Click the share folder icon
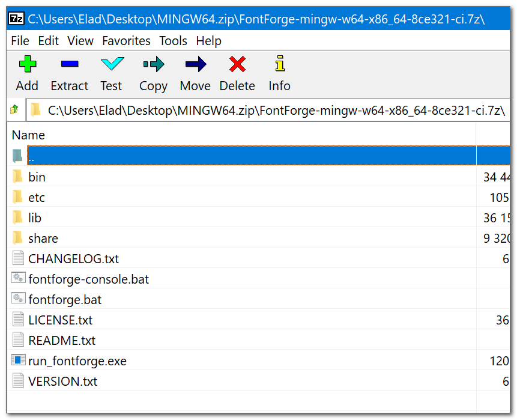 point(17,238)
